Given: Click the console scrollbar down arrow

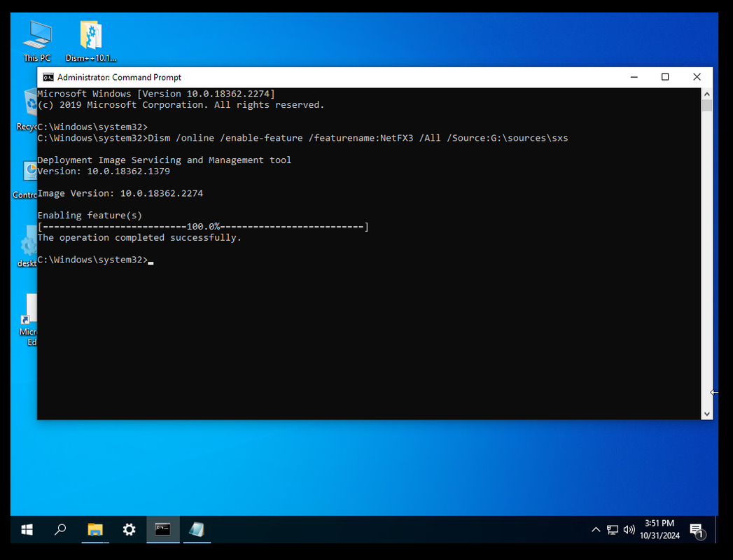Looking at the screenshot, I should [707, 414].
